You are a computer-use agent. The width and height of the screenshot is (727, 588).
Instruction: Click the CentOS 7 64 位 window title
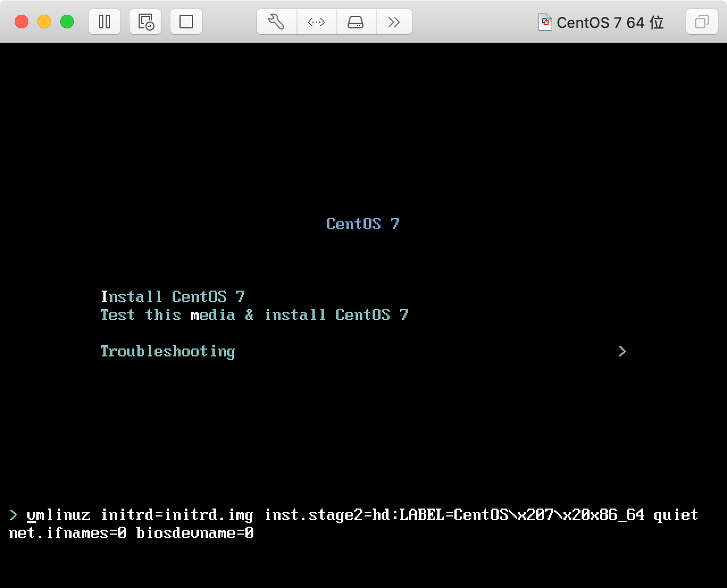tap(610, 23)
